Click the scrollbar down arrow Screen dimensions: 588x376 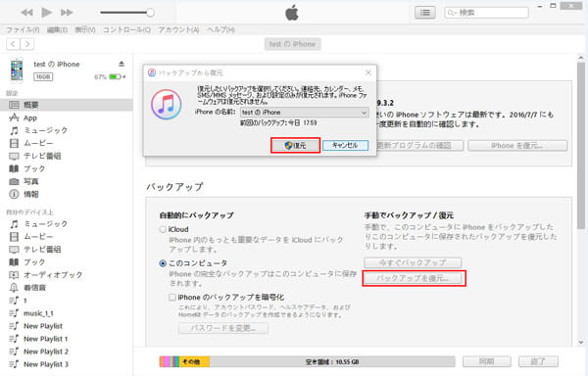click(580, 342)
